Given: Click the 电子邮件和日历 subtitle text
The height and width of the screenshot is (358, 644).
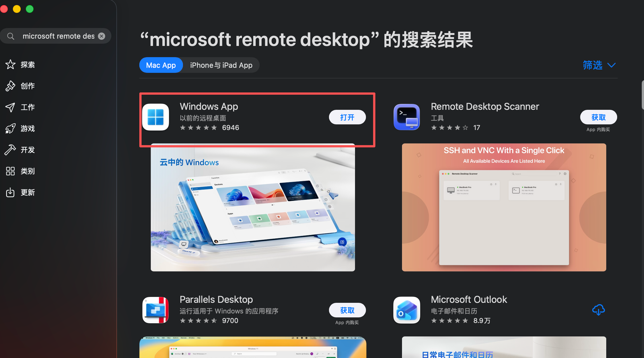Looking at the screenshot, I should (454, 311).
